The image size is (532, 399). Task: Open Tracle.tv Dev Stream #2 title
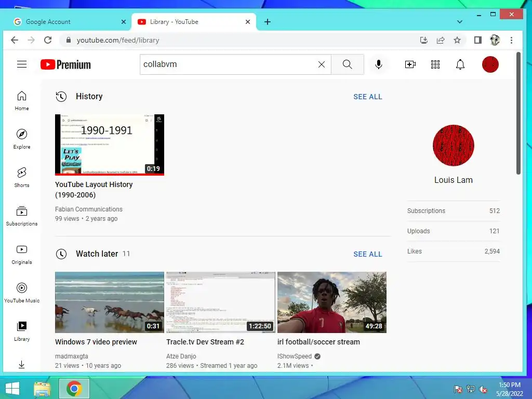click(205, 342)
